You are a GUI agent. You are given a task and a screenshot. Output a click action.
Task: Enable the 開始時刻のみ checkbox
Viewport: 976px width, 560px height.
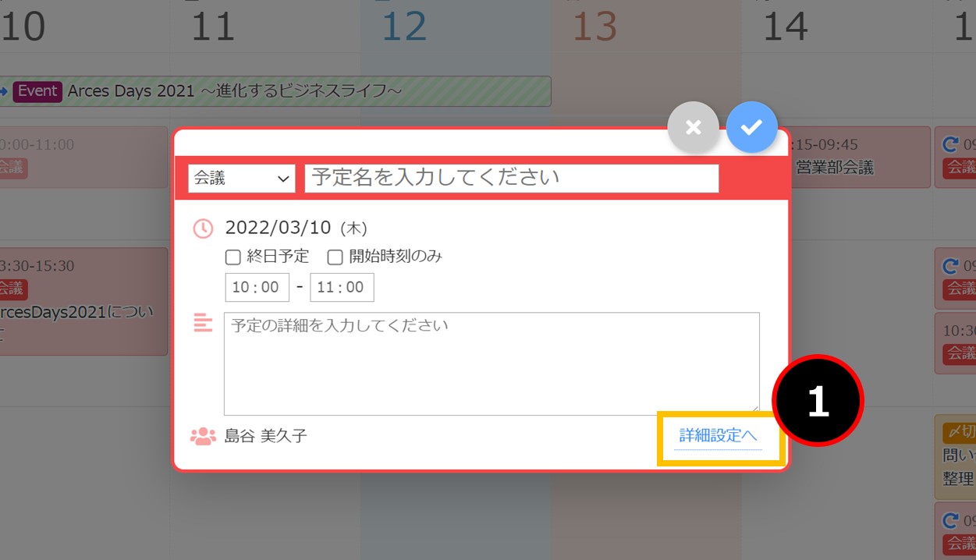pos(335,257)
